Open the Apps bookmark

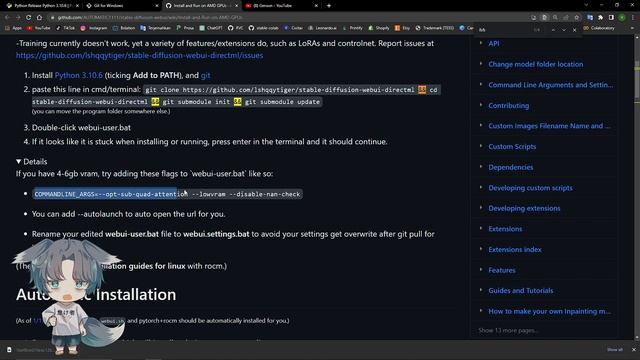(13, 28)
